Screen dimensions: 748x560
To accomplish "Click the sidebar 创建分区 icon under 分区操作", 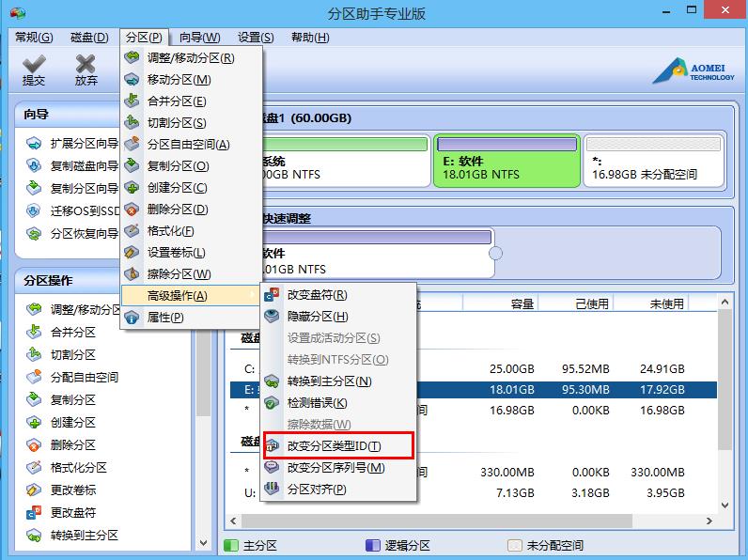I will pos(34,422).
